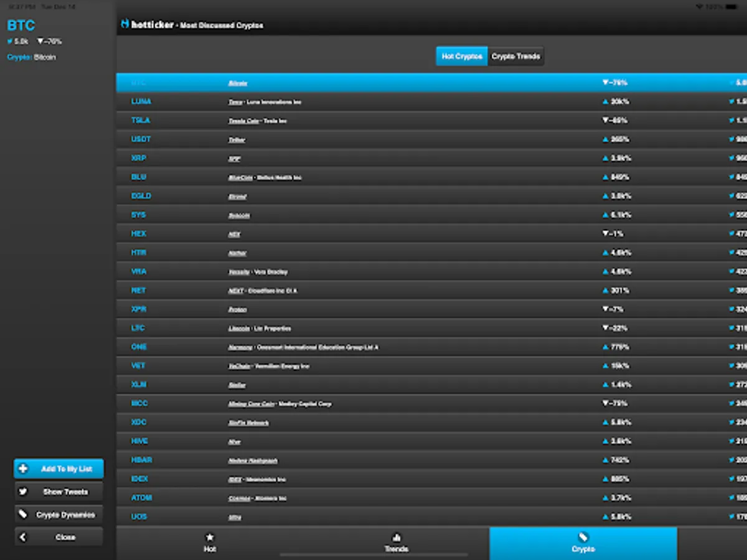Open the LUNA ticker symbol
The image size is (747, 560).
click(141, 101)
